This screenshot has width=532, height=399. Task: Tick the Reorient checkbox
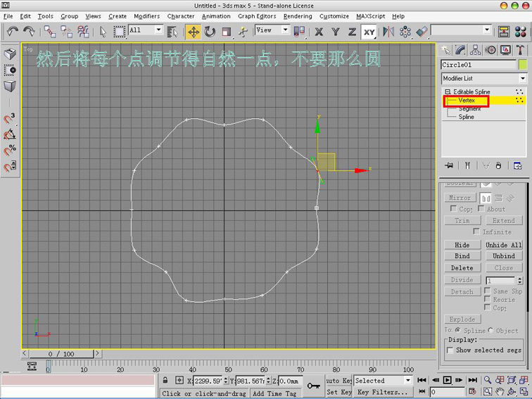(487, 299)
